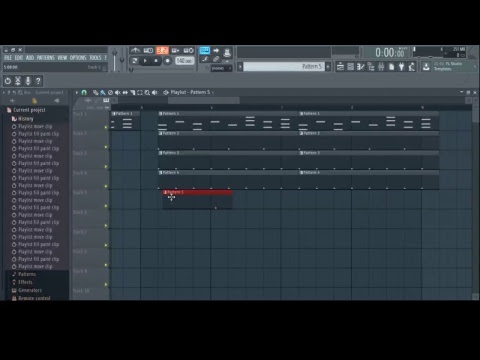Open the ADD menu
The width and height of the screenshot is (480, 360).
click(30, 58)
